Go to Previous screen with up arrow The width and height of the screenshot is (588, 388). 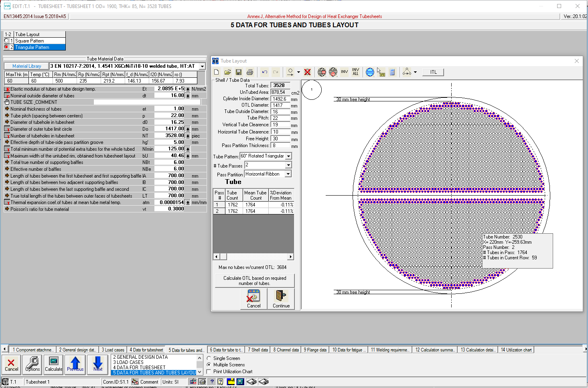(x=75, y=364)
